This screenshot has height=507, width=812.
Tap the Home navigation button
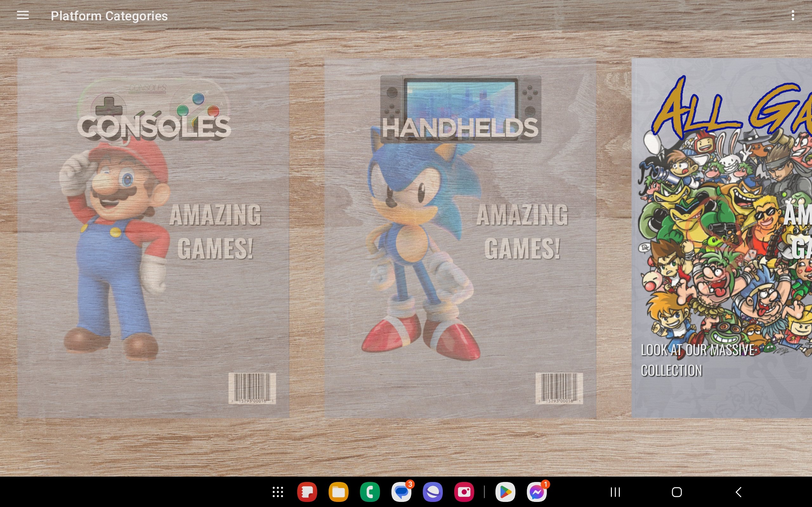677,492
